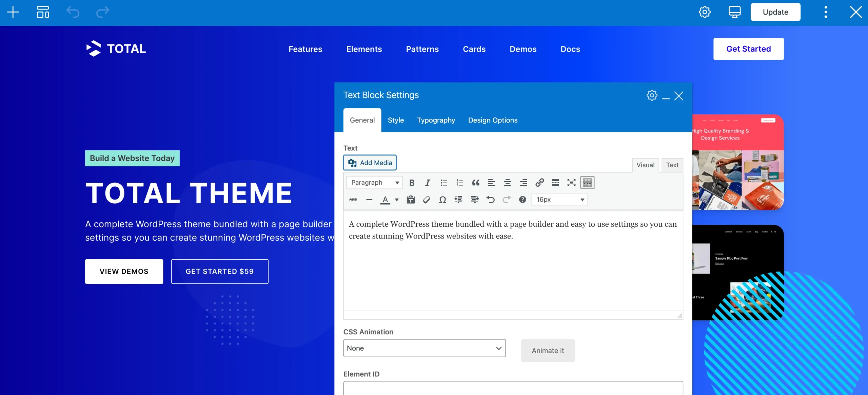
Task: Click the Docs nav link
Action: coord(570,49)
